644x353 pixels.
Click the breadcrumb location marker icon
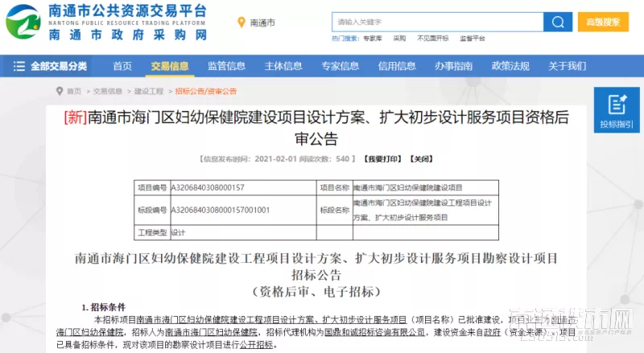coord(60,91)
